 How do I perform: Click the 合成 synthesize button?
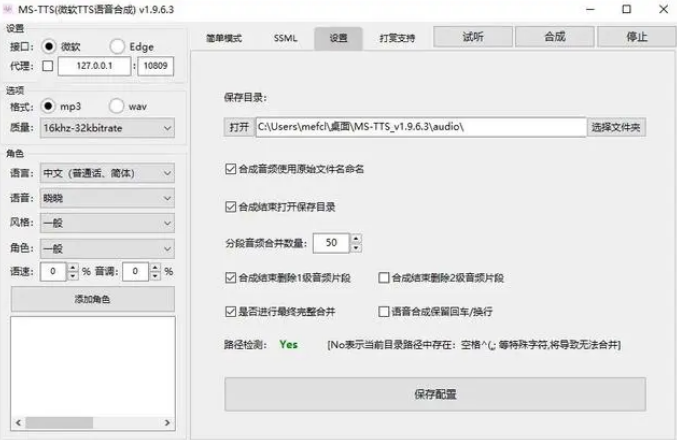click(555, 37)
